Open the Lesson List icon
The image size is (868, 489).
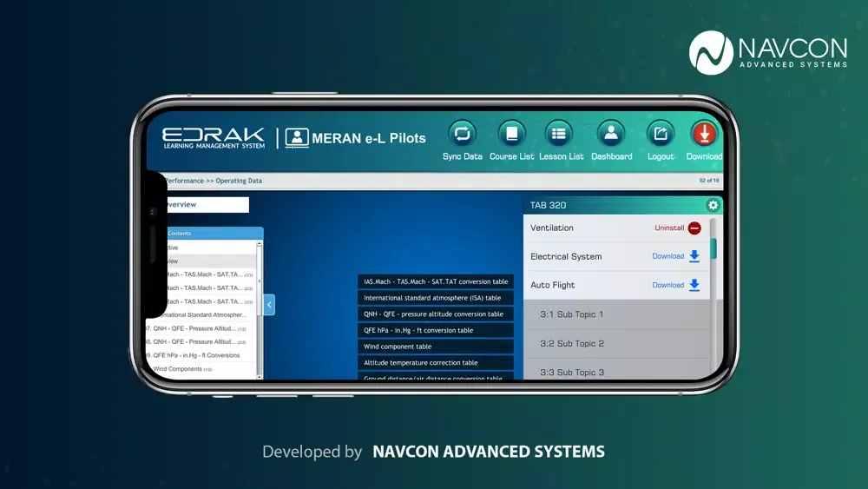click(x=558, y=134)
